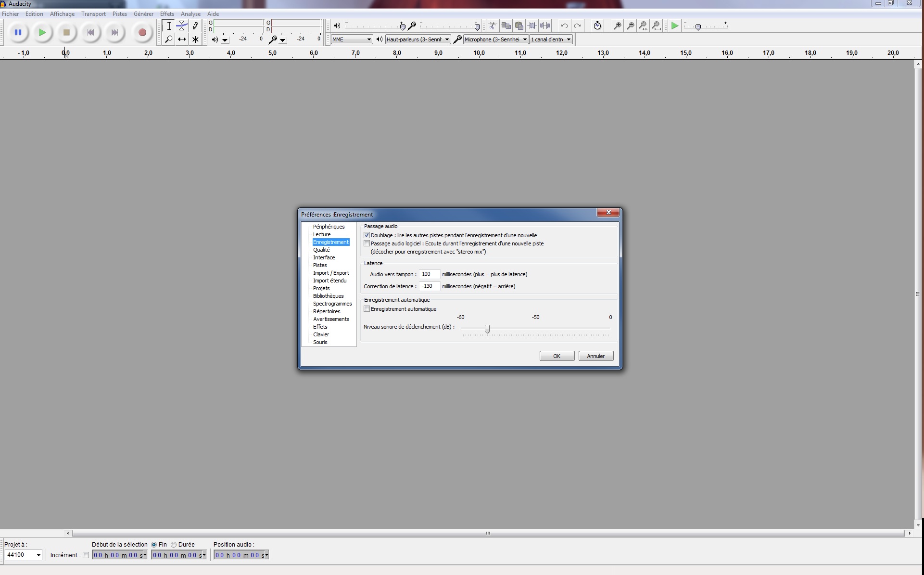Select Qualité in preferences tree
This screenshot has width=924, height=575.
[321, 250]
